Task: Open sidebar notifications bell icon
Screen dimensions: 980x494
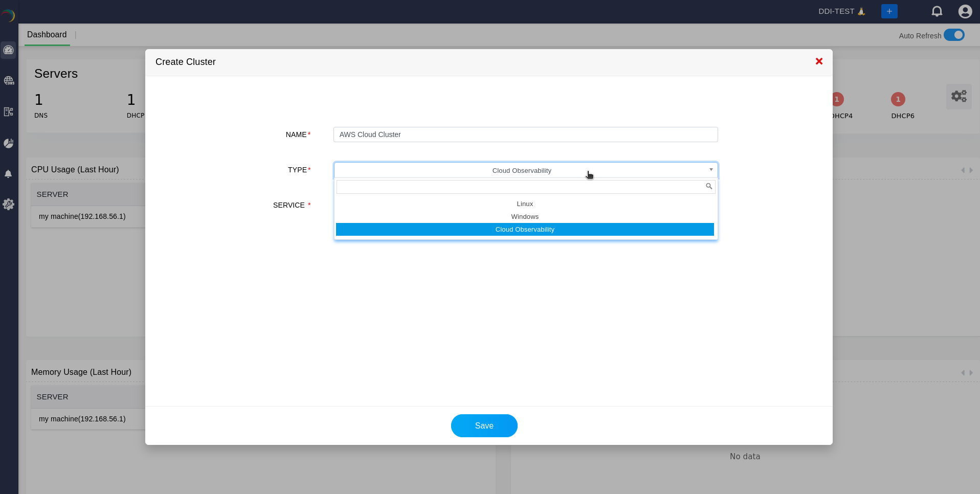Action: [8, 174]
